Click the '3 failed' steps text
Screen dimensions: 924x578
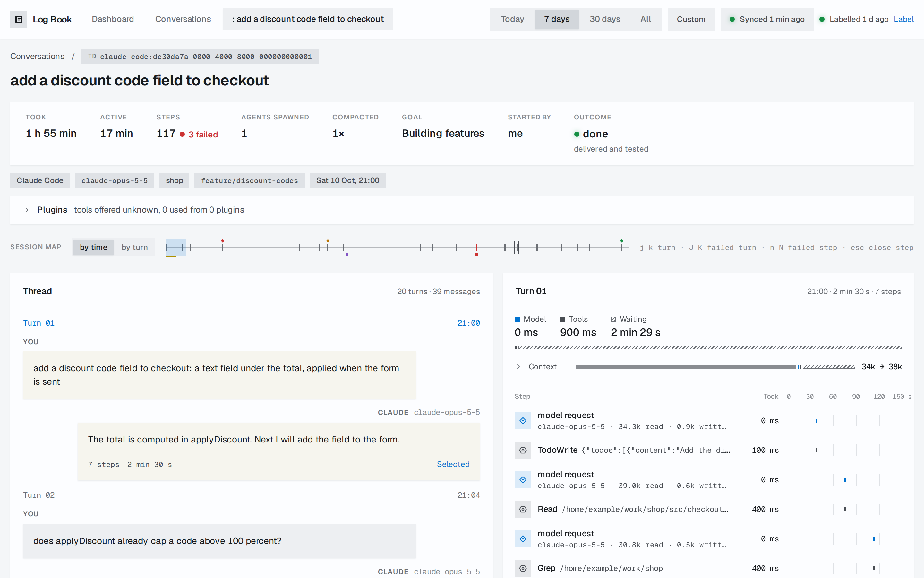(203, 135)
